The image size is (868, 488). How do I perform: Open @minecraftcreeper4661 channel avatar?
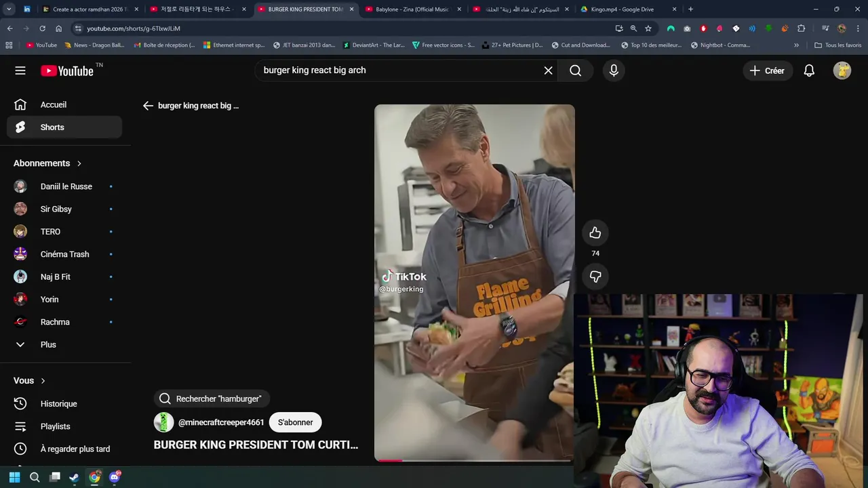[x=163, y=422]
